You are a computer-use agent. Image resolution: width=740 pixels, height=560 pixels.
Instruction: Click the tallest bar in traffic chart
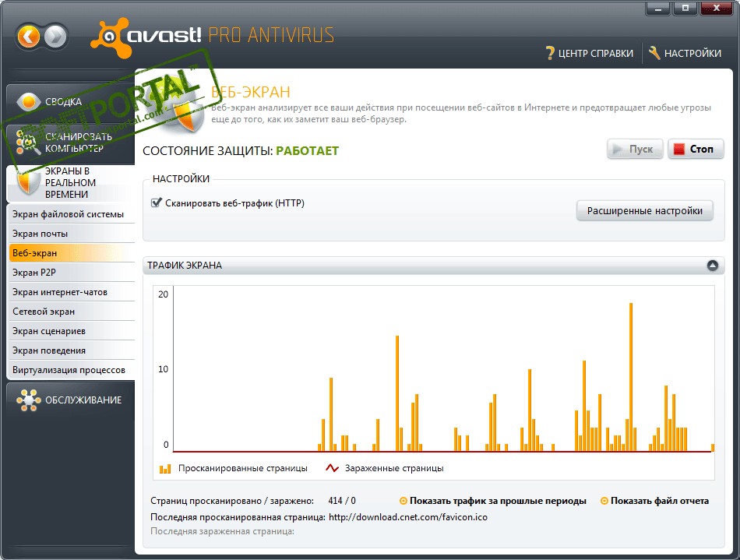(631, 378)
